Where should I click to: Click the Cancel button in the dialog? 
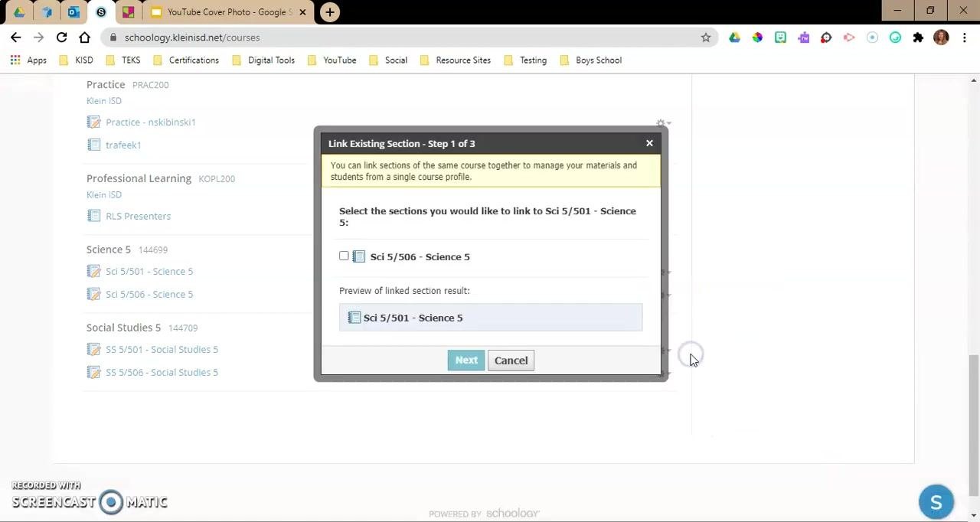(511, 361)
